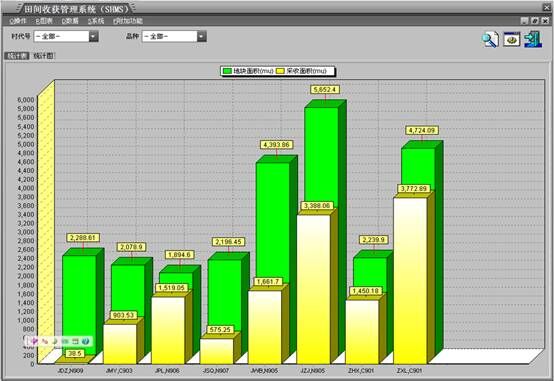The image size is (554, 381).
Task: Click inside the 品种 combo box field showing 全部
Action: tap(170, 36)
